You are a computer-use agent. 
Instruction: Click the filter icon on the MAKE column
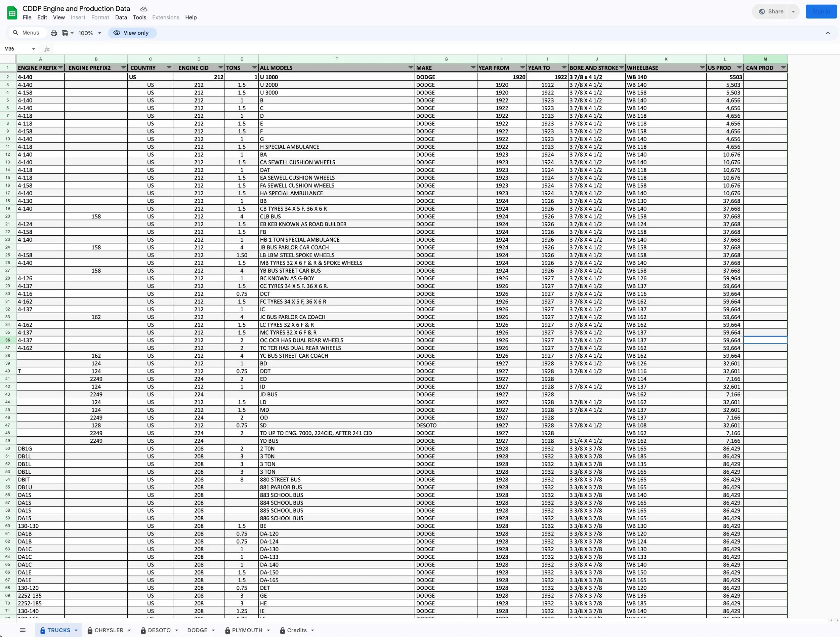click(473, 68)
